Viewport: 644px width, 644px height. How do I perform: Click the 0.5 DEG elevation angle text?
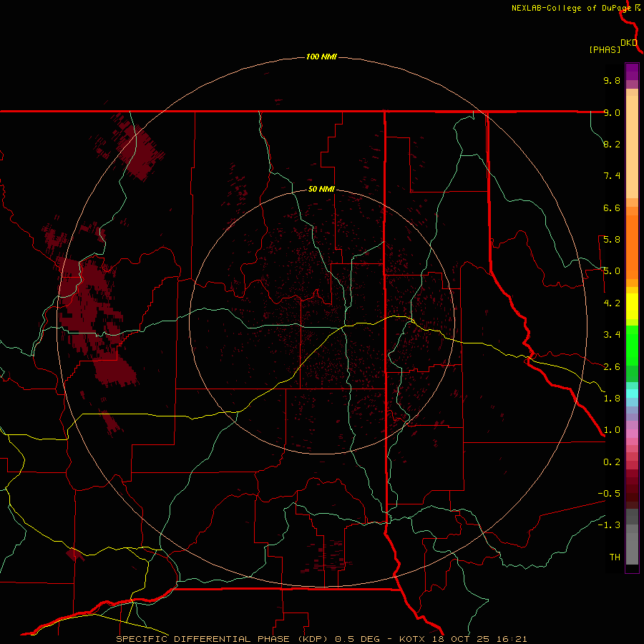click(357, 639)
